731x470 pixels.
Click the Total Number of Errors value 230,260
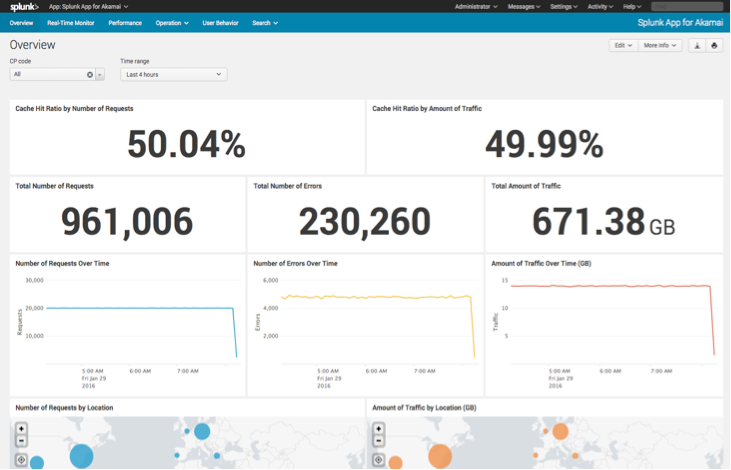(x=365, y=221)
